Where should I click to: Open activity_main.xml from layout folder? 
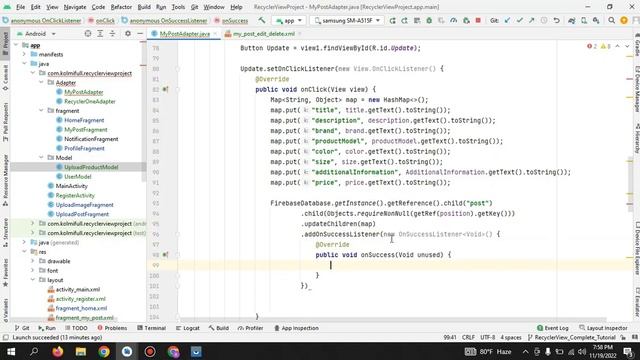[78, 289]
